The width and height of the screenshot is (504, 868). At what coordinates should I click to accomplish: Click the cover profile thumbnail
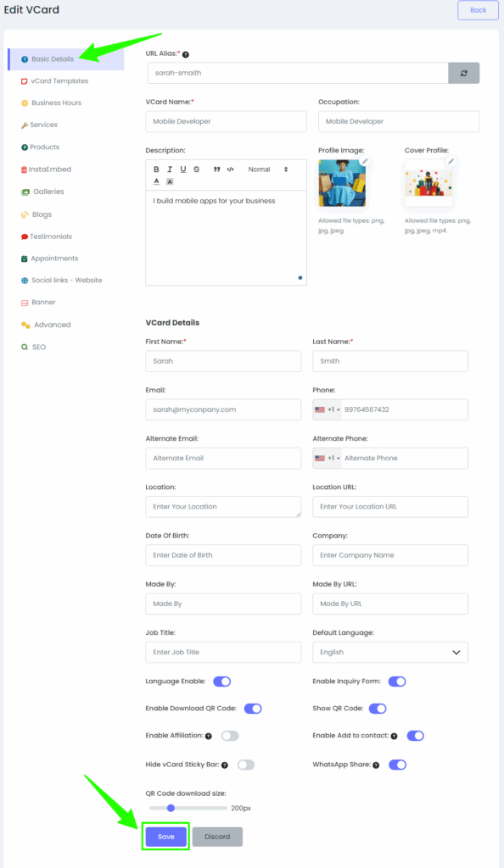[x=428, y=184]
